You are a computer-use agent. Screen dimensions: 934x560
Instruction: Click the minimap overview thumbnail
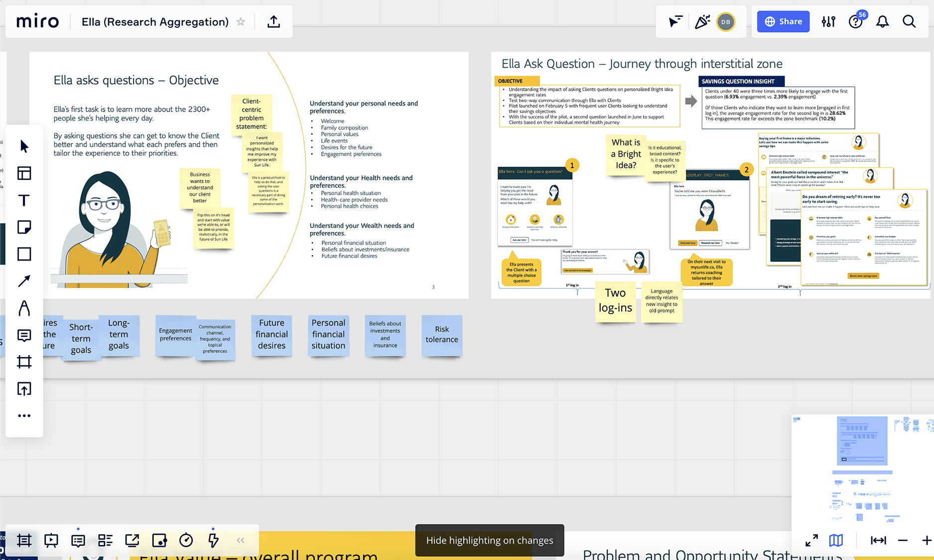pos(862,470)
